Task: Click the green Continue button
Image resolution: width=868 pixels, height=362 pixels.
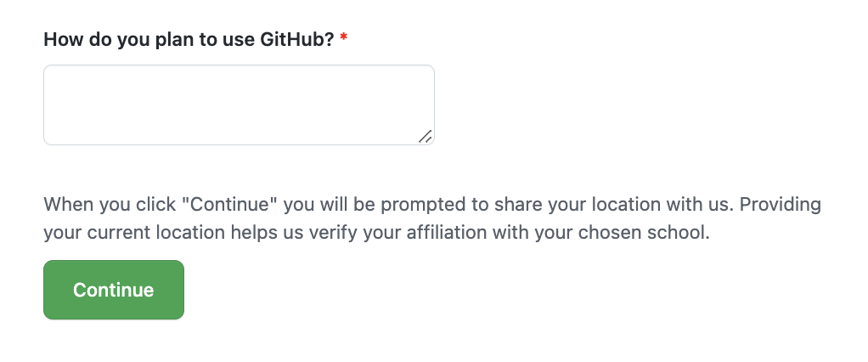Action: 114,290
